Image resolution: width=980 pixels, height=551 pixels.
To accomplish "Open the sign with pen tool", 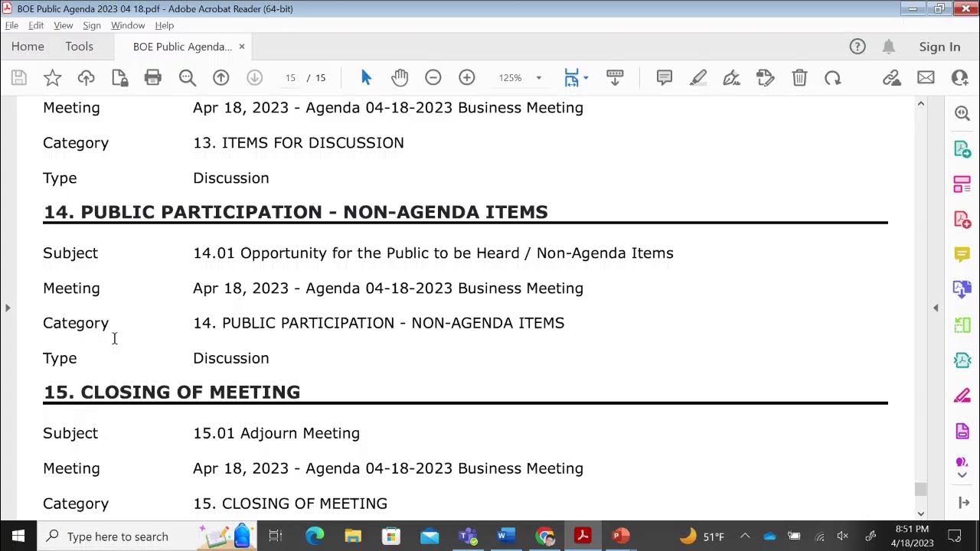I will point(732,77).
